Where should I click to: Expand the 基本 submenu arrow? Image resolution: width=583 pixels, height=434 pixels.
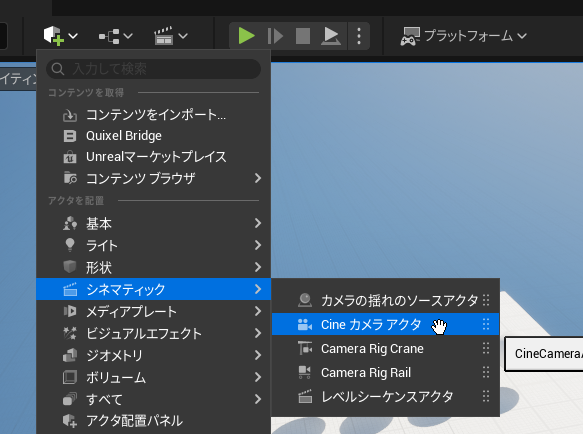pos(258,223)
